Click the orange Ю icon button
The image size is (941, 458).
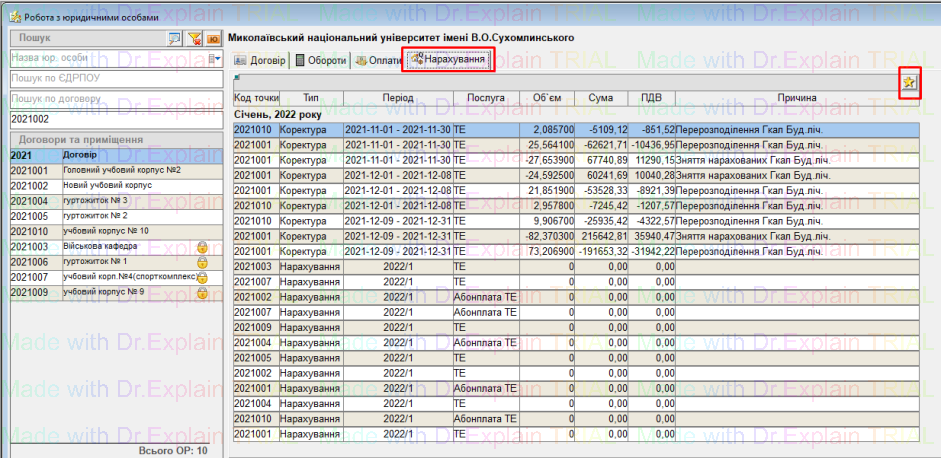[214, 38]
